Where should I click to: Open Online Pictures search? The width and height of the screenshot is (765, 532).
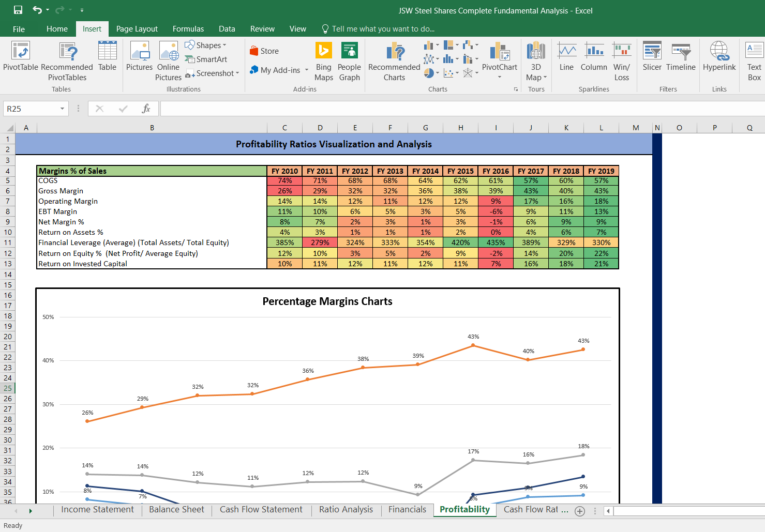[x=169, y=61]
